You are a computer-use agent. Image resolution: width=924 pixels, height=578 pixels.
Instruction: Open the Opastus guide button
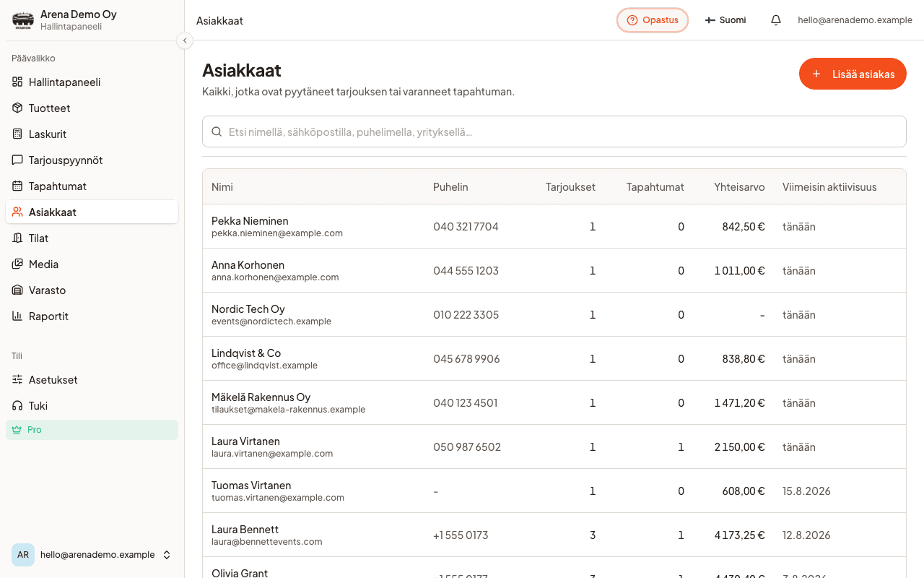pos(653,20)
